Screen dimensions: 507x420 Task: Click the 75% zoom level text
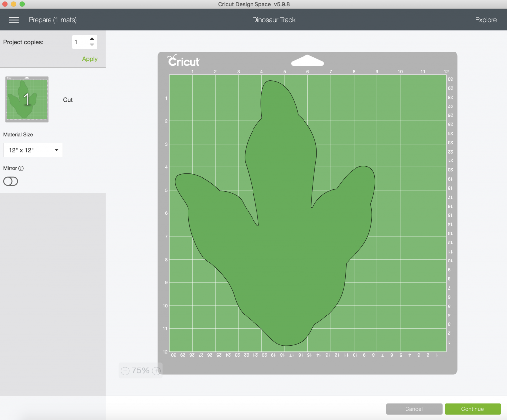point(141,371)
